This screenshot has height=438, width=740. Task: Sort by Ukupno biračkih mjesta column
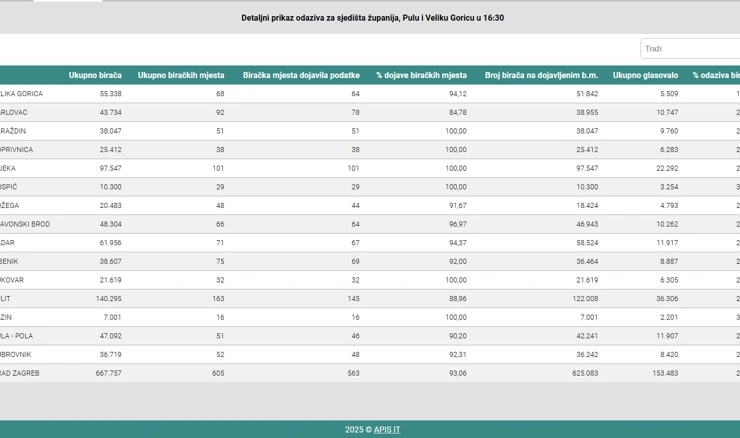(181, 75)
